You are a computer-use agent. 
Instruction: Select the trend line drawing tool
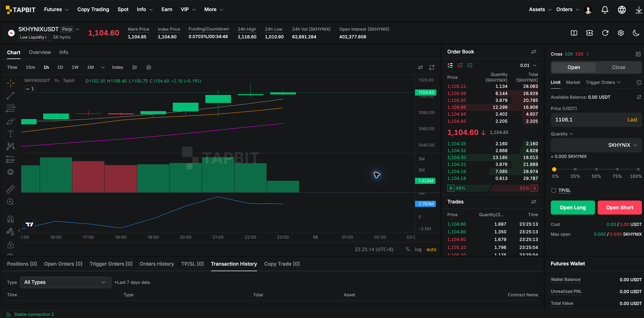(11, 96)
